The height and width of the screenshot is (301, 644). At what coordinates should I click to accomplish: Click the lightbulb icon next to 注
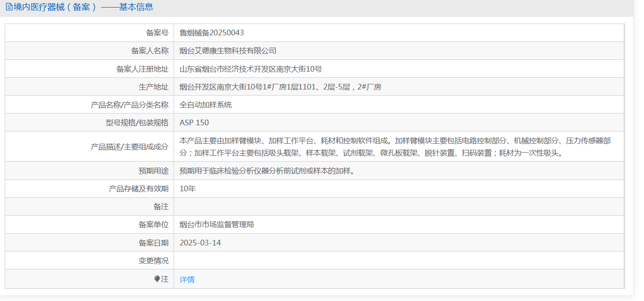pyautogui.click(x=157, y=279)
